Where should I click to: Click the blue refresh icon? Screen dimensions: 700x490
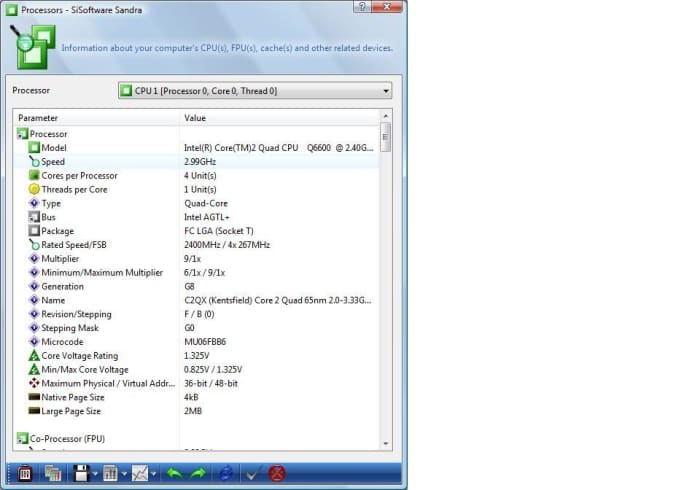click(x=226, y=473)
